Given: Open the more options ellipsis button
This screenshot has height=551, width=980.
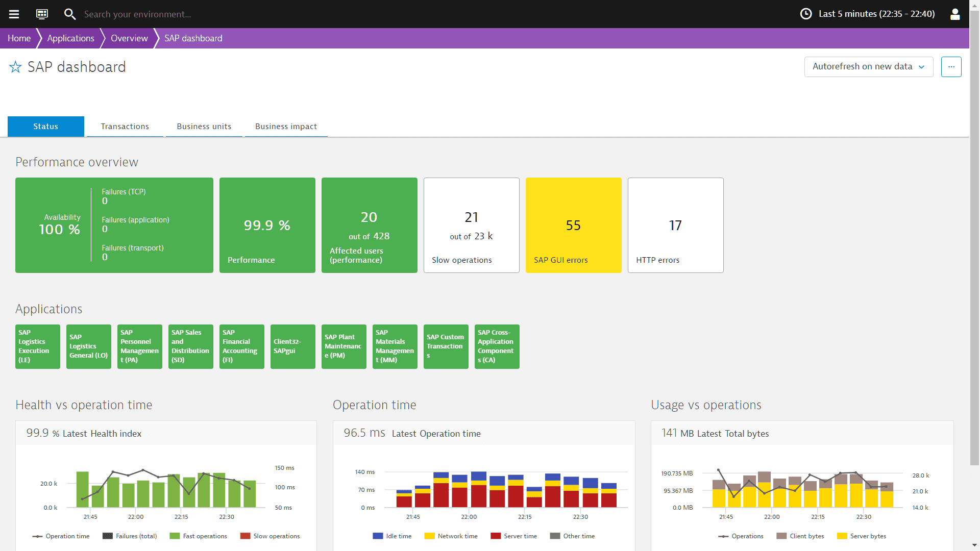Looking at the screenshot, I should click(951, 67).
